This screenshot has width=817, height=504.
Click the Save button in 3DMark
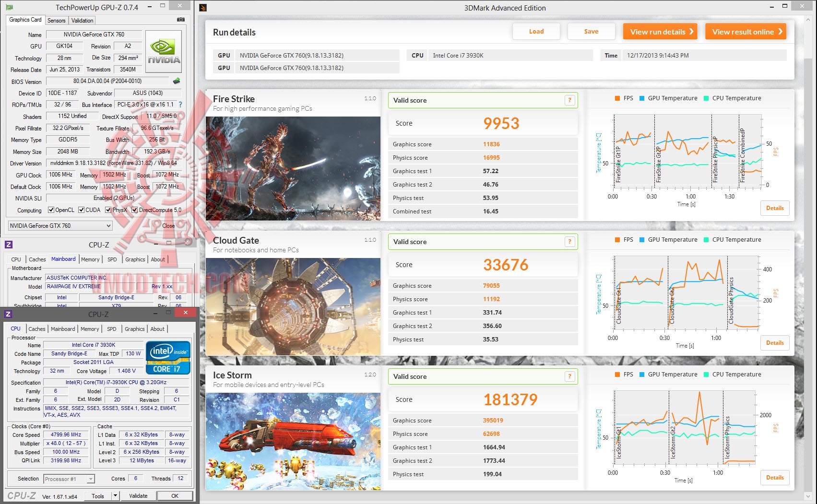coord(591,32)
